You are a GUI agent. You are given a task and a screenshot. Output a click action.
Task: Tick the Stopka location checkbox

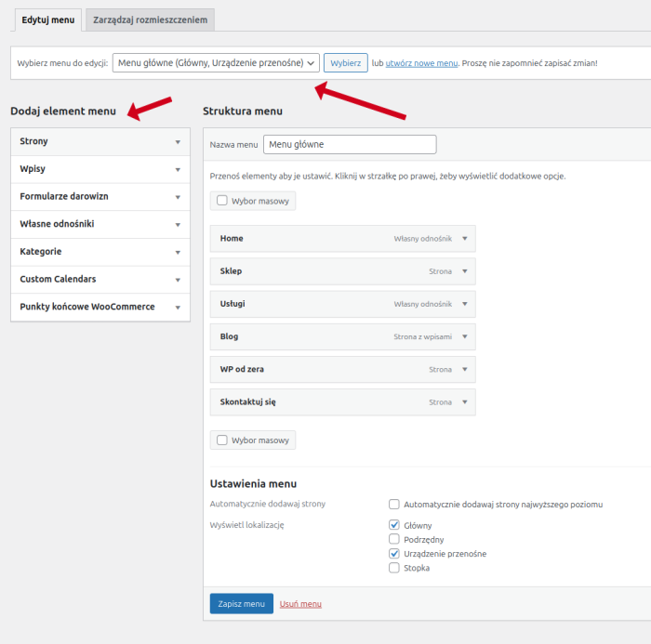tap(395, 568)
